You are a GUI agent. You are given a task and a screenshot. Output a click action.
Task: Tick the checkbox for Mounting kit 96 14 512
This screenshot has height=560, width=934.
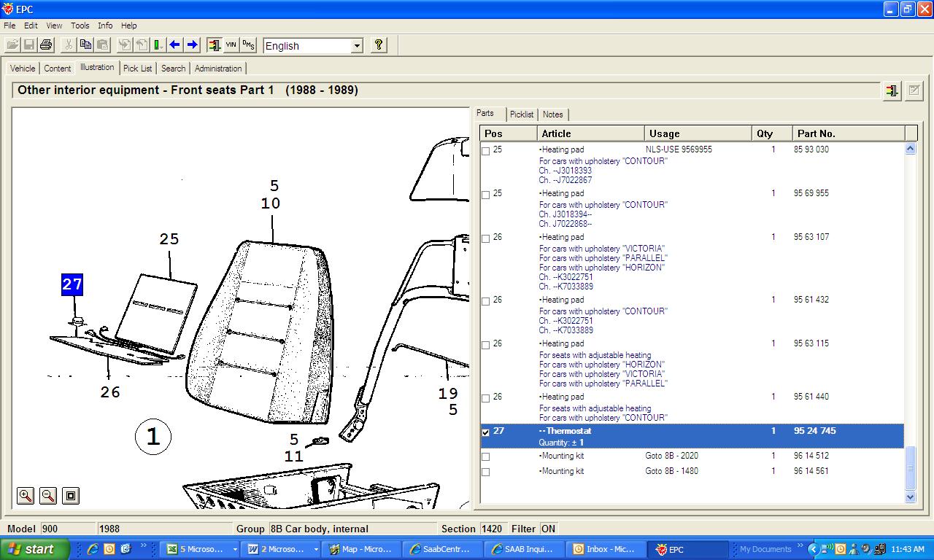coord(486,457)
